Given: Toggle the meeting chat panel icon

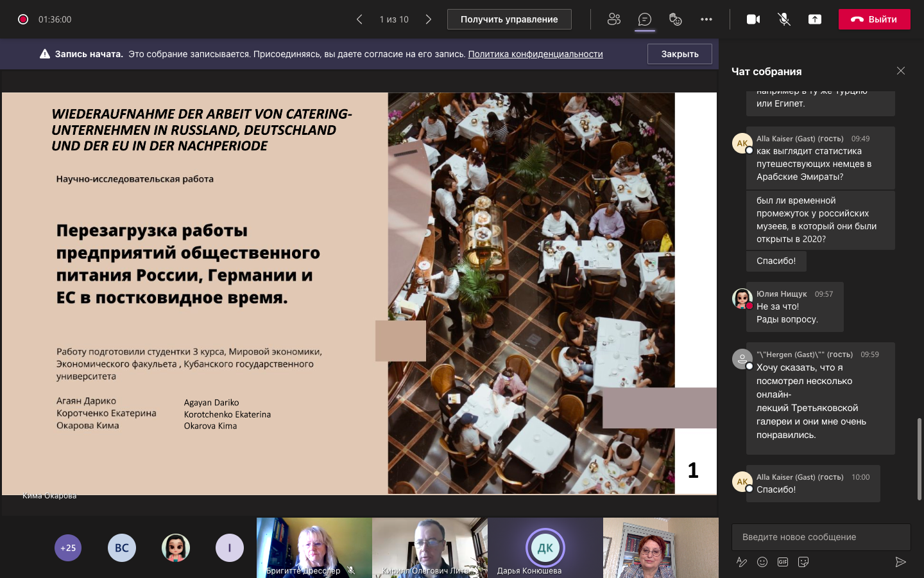Looking at the screenshot, I should (x=645, y=19).
